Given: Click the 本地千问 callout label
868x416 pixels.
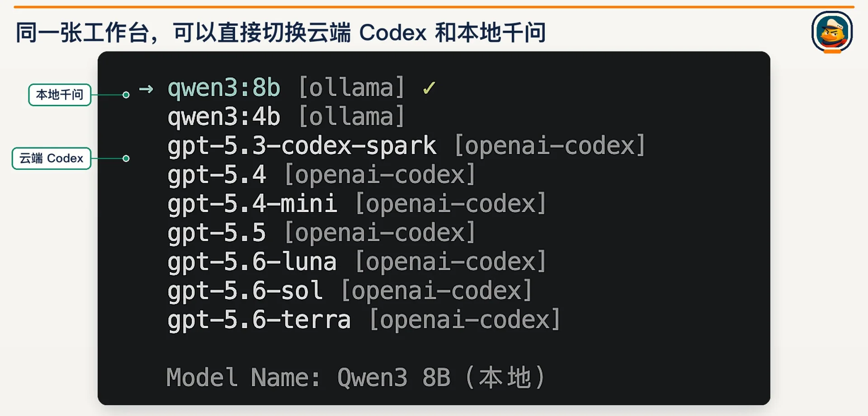Looking at the screenshot, I should pyautogui.click(x=60, y=95).
